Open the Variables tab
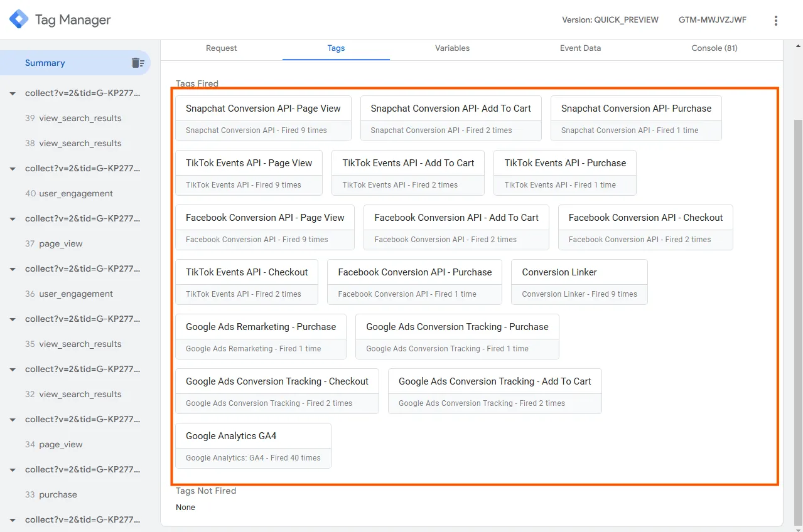 pyautogui.click(x=452, y=48)
